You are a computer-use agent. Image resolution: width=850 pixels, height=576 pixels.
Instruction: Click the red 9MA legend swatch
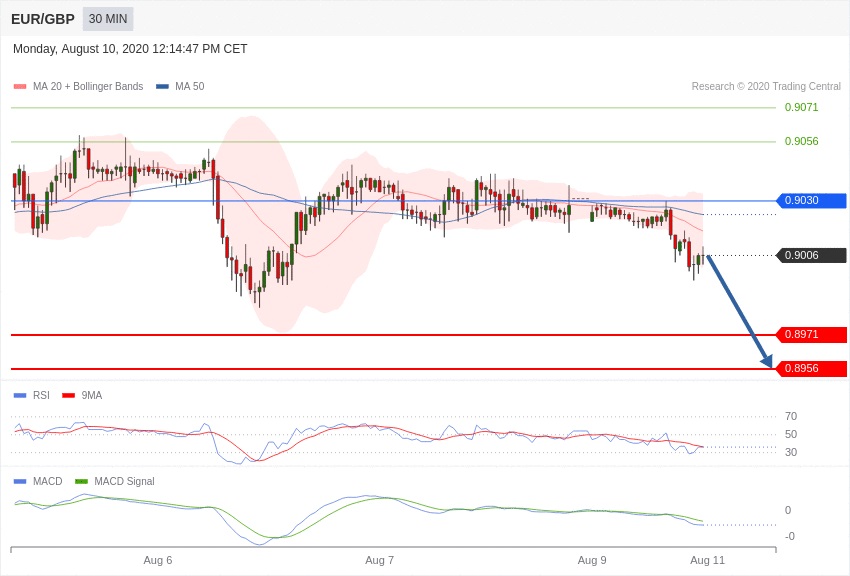click(69, 396)
